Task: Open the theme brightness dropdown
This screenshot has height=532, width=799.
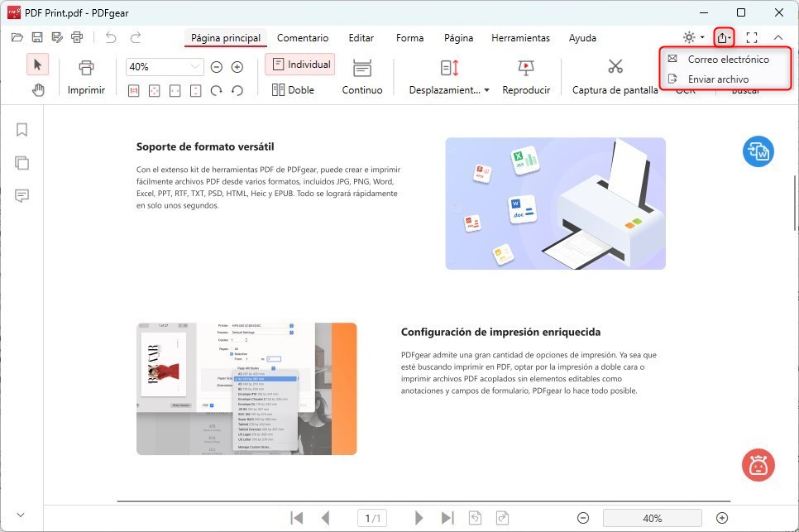Action: [x=693, y=37]
